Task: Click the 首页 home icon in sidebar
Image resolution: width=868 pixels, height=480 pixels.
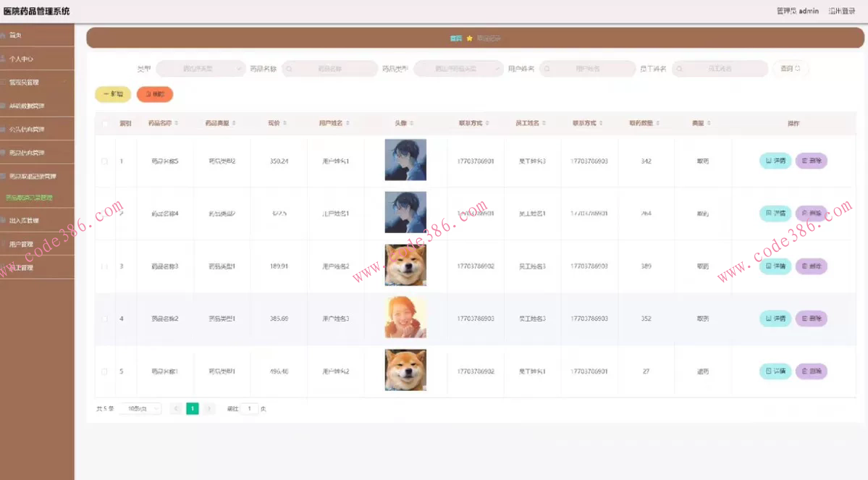Action: pos(4,35)
